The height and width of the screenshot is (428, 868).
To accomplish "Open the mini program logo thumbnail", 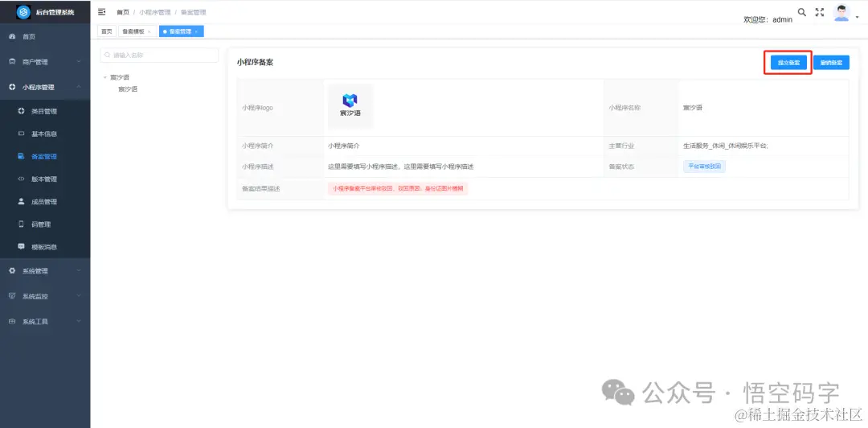I will click(x=350, y=106).
